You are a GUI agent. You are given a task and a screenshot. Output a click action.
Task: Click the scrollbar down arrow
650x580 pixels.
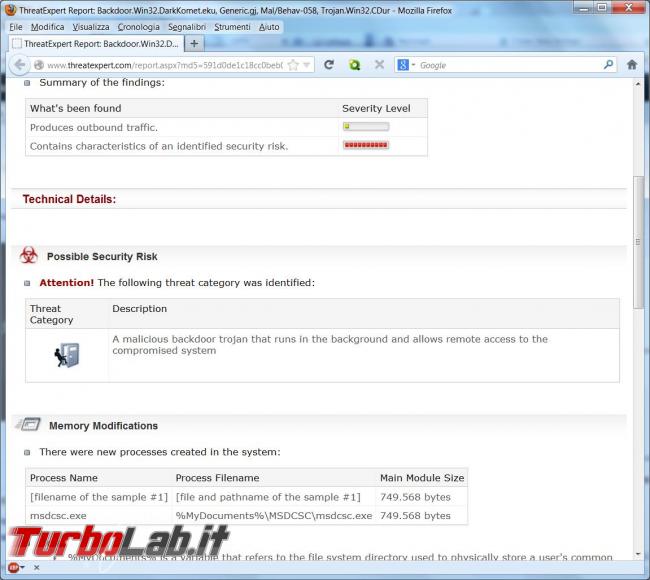pos(638,554)
